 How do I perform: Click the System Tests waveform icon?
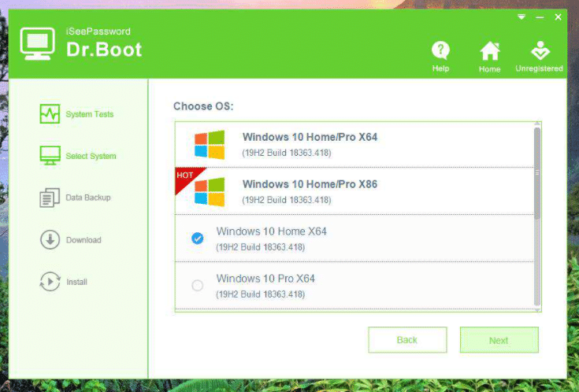tap(50, 114)
